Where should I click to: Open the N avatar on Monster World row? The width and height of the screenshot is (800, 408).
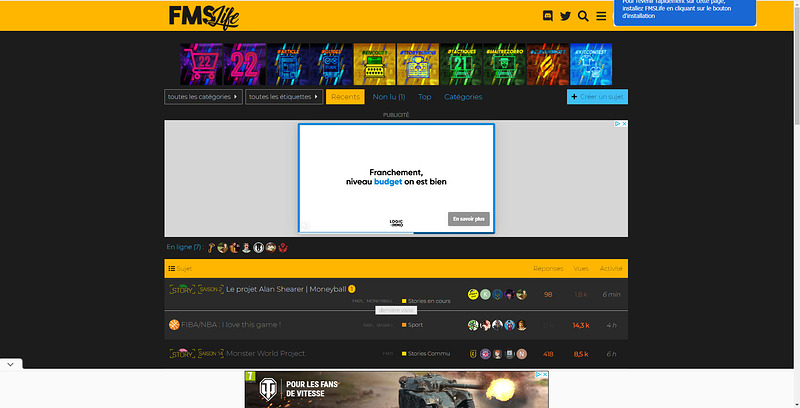521,354
